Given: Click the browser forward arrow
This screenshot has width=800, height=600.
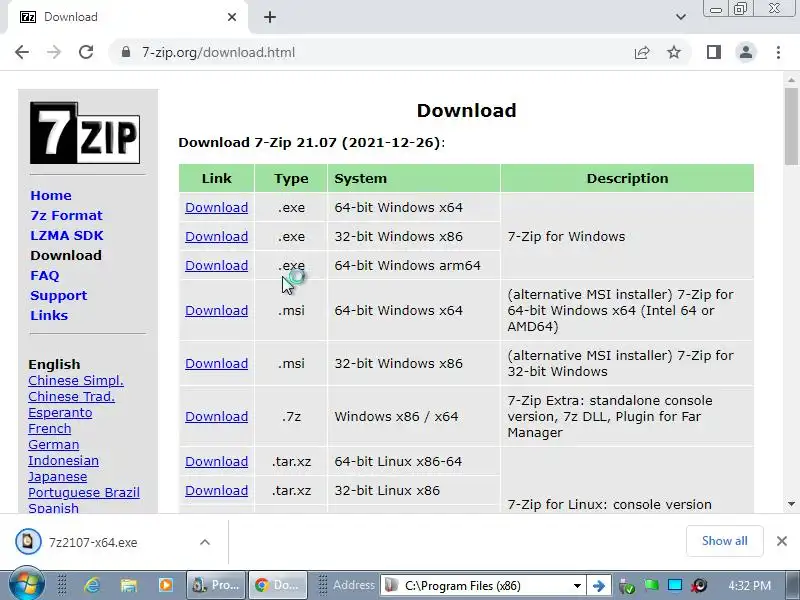Looking at the screenshot, I should pyautogui.click(x=54, y=52).
